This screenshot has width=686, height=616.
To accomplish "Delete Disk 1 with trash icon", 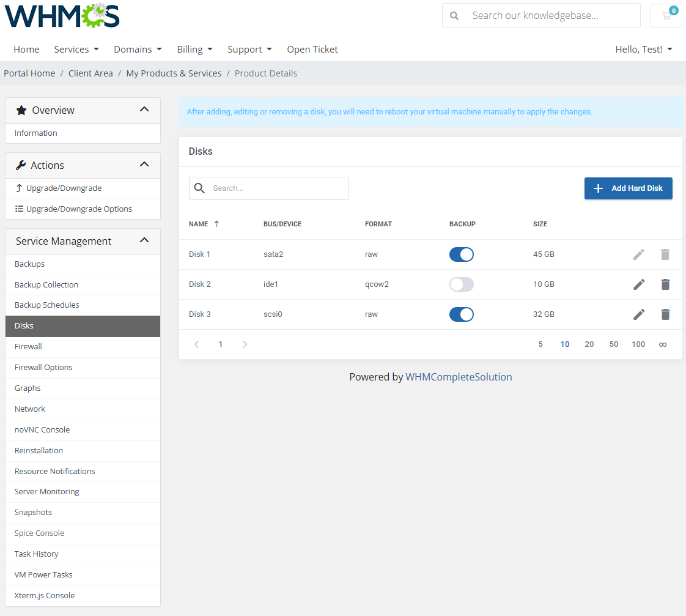I will click(x=665, y=254).
